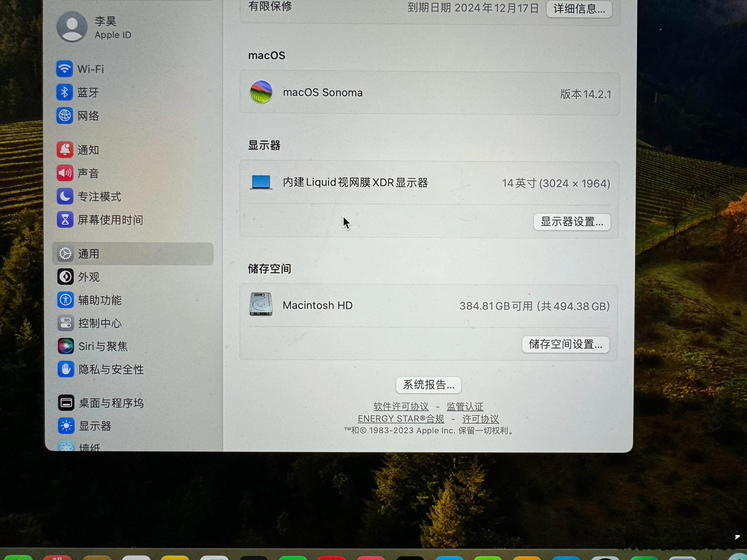The width and height of the screenshot is (747, 560).
Task: Open Control Center (控制中心) icon
Action: pos(66,323)
